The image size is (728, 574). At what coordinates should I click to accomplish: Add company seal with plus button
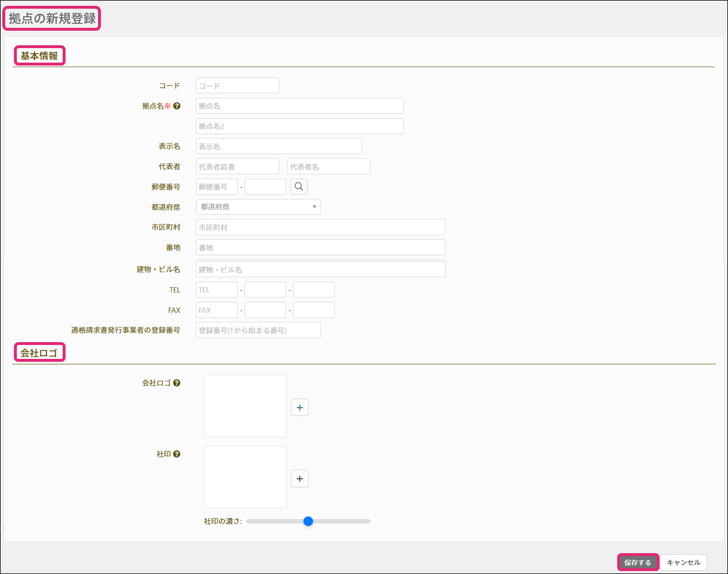[x=299, y=479]
